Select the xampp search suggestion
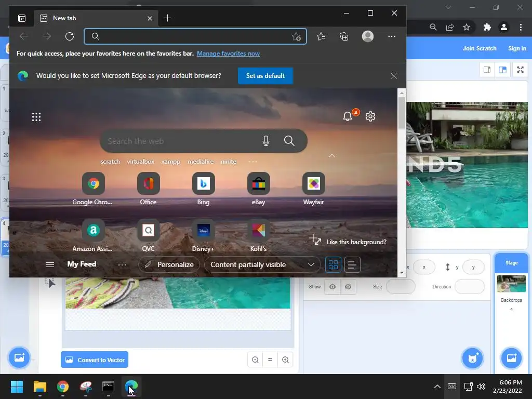This screenshot has height=399, width=532. [170, 162]
